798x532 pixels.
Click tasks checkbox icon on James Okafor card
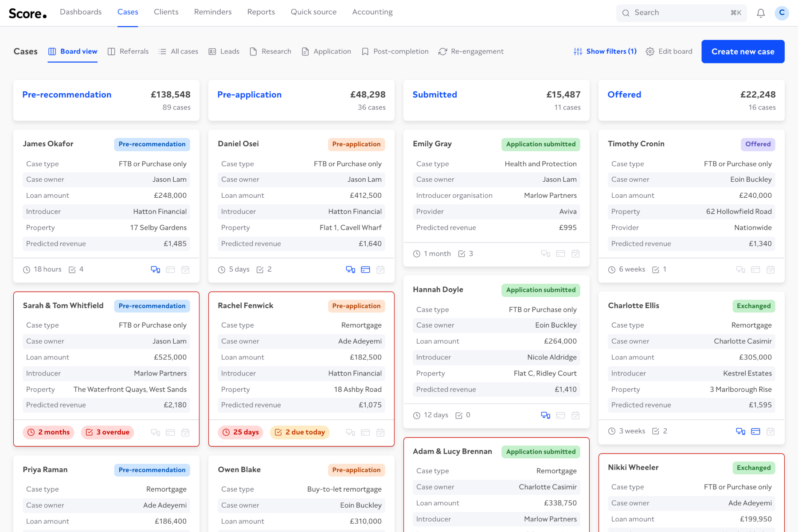(72, 270)
